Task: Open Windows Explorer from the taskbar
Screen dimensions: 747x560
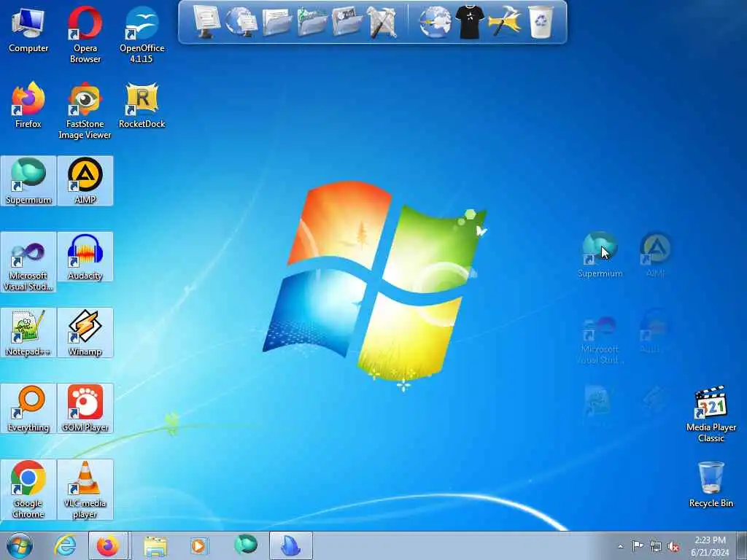Action: click(x=155, y=545)
